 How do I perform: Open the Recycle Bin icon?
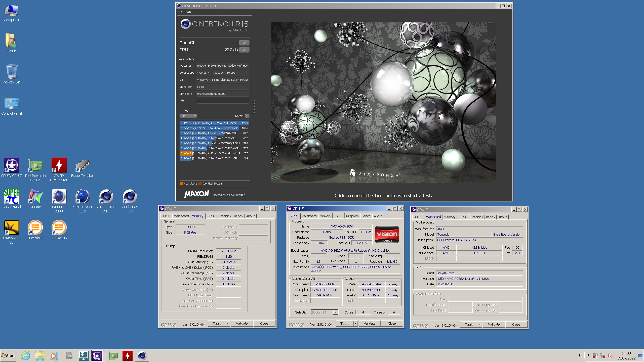11,74
